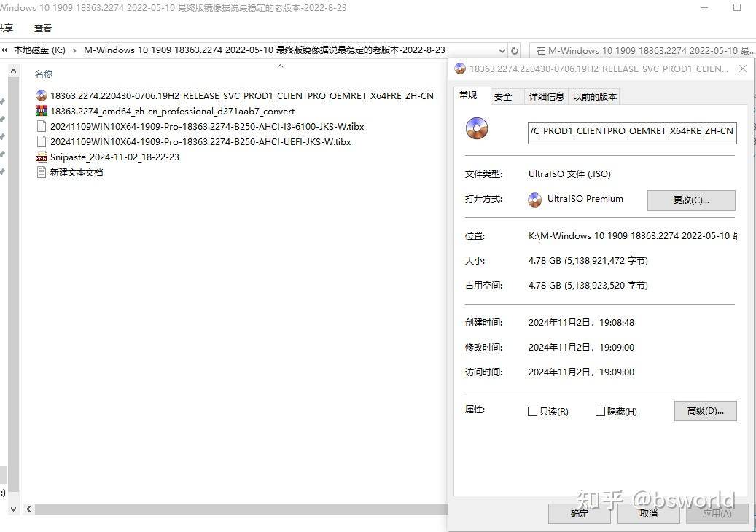This screenshot has height=532, width=756.
Task: Click the 新建文本文档 text document icon
Action: coord(42,172)
